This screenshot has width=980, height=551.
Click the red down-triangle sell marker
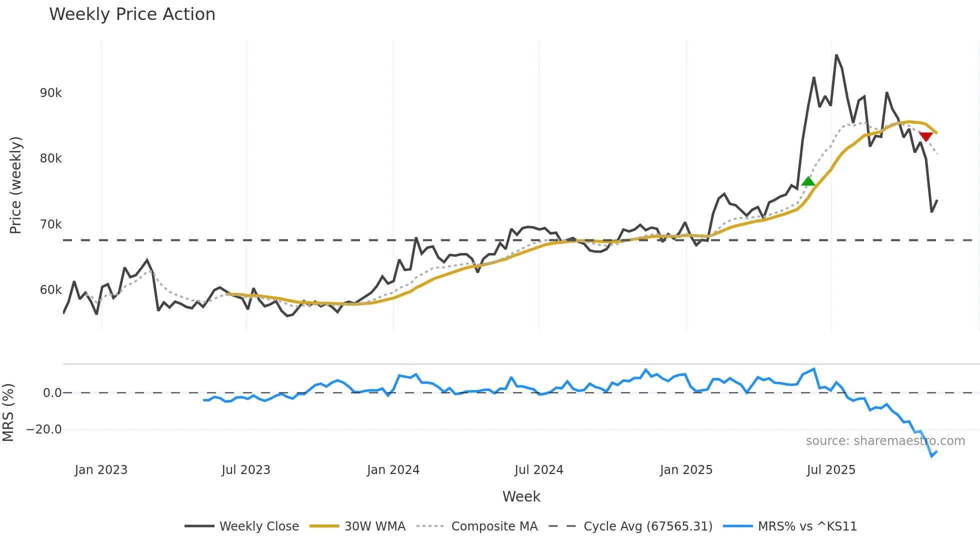click(x=925, y=136)
